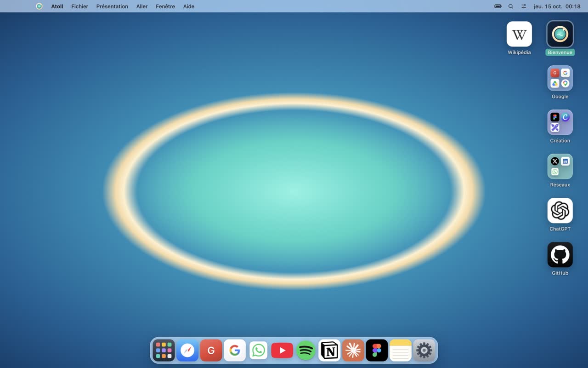Open the multicolor Google app in the dock

tap(235, 351)
